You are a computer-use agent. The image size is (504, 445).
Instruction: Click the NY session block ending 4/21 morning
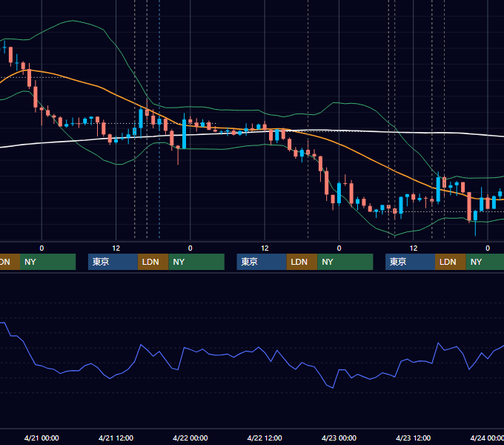(x=47, y=262)
